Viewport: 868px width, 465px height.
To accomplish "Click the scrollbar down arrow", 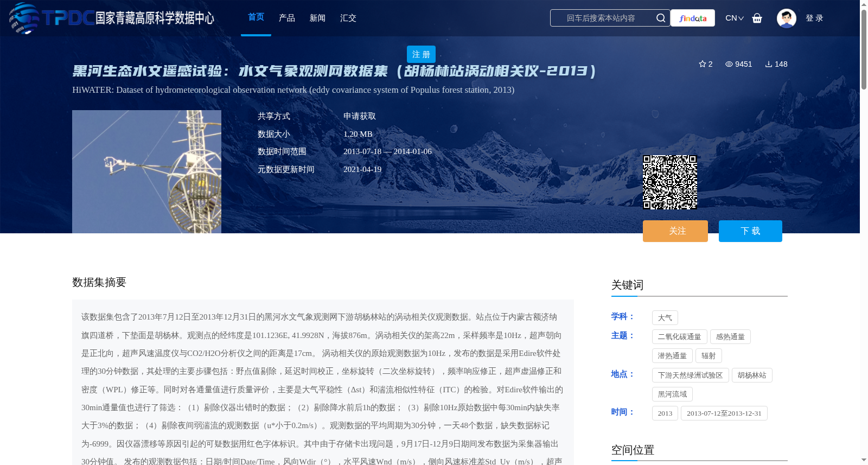I will click(x=864, y=460).
